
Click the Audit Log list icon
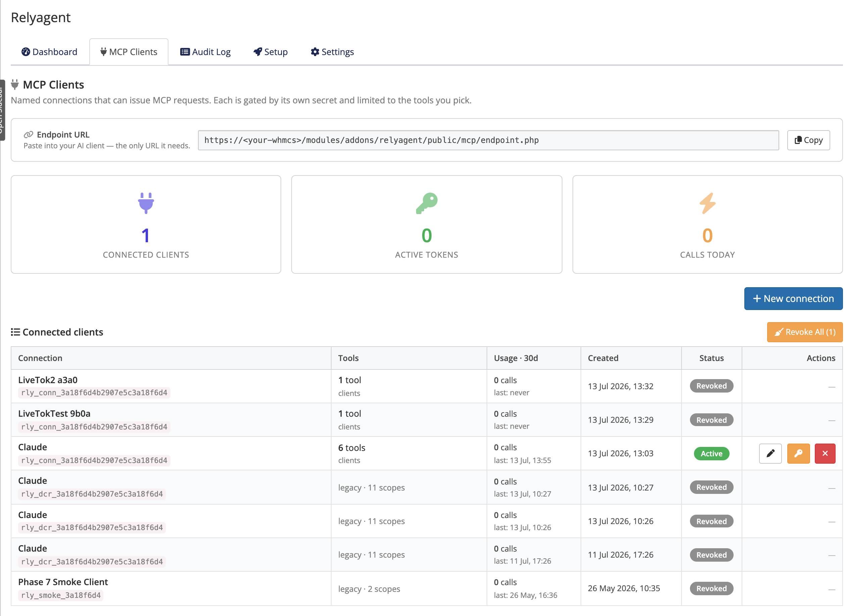(185, 52)
